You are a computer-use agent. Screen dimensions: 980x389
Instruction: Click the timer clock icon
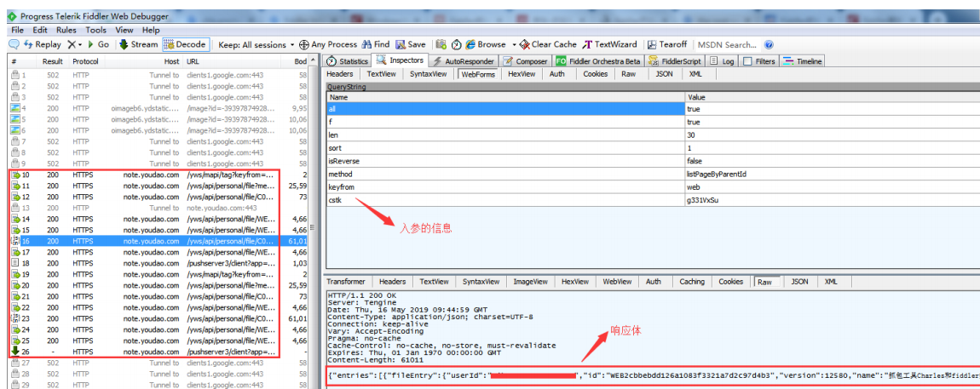(x=456, y=44)
